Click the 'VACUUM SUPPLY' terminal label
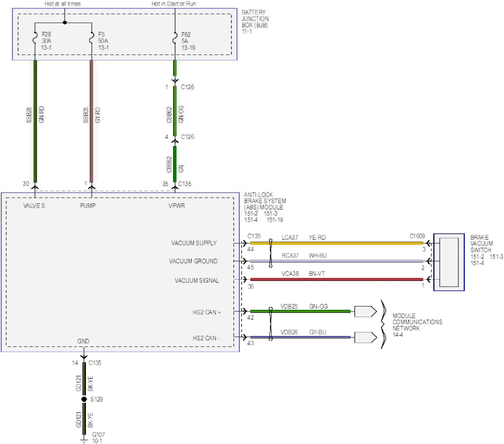This screenshot has width=504, height=444. click(x=194, y=243)
